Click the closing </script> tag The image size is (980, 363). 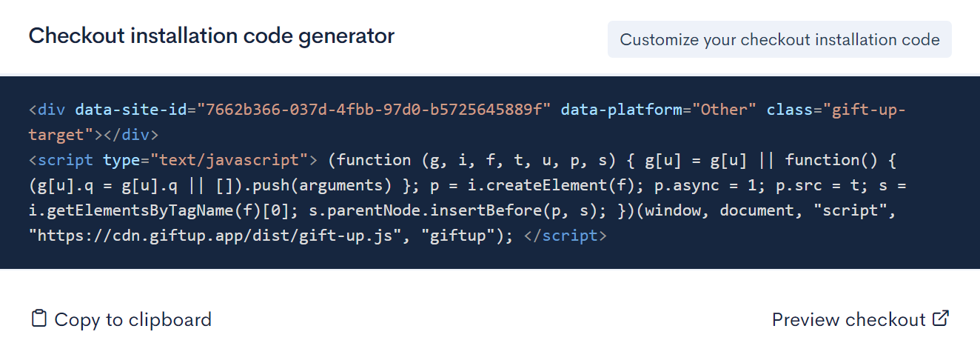click(565, 236)
